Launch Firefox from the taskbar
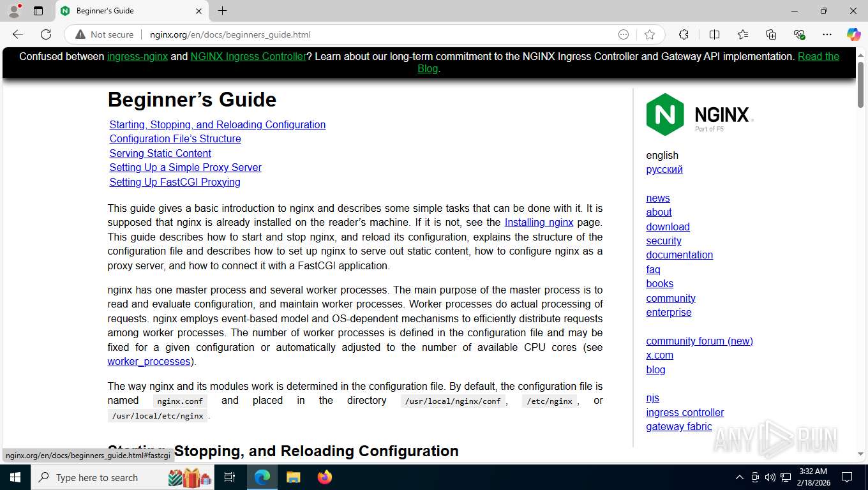The width and height of the screenshot is (868, 490). [324, 477]
